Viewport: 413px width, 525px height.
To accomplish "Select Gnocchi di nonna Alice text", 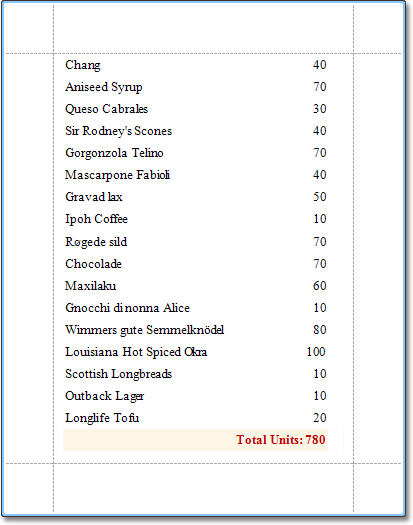I will click(x=127, y=308).
